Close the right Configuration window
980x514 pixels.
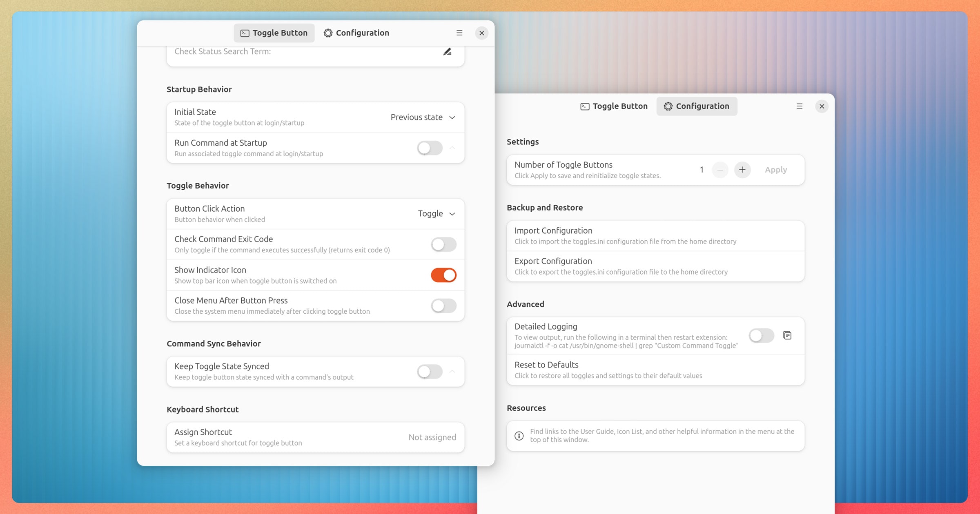(822, 106)
